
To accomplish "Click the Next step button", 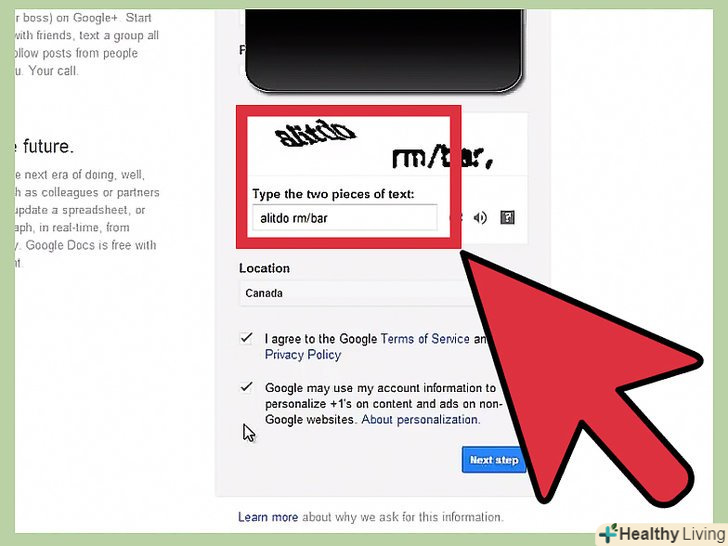I will coord(494,460).
